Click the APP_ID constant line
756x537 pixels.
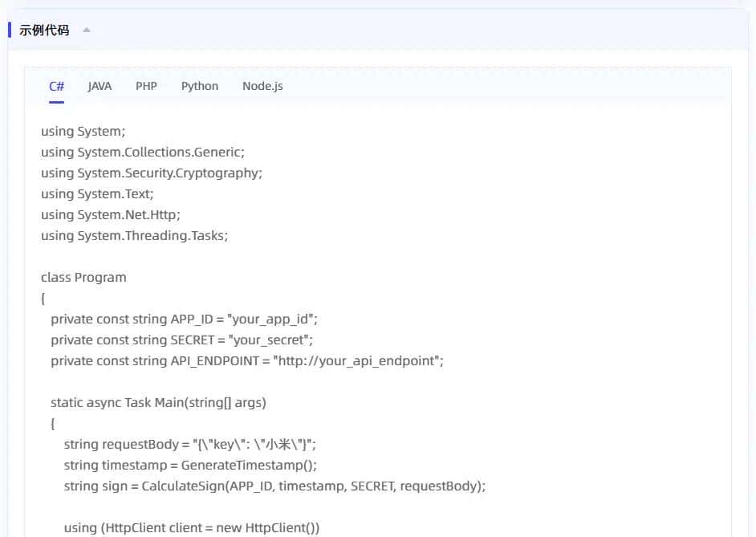(x=184, y=319)
